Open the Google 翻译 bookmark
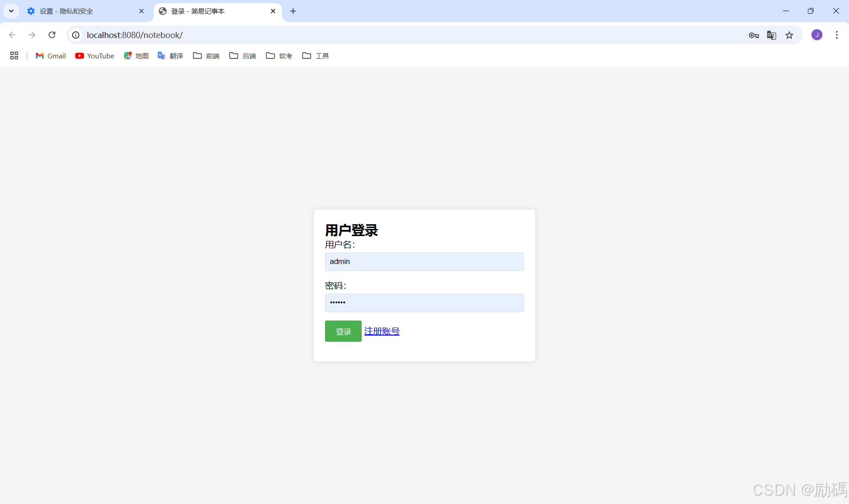 [x=171, y=56]
